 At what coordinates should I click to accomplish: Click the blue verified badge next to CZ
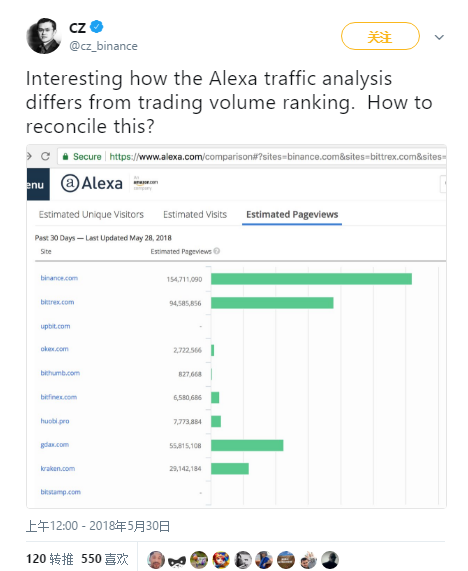point(97,27)
